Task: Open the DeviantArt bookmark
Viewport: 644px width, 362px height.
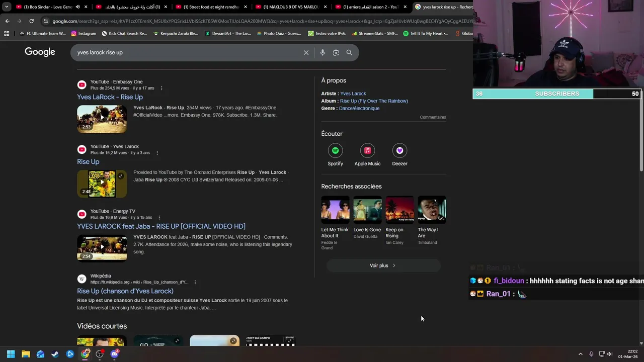Action: tap(228, 34)
